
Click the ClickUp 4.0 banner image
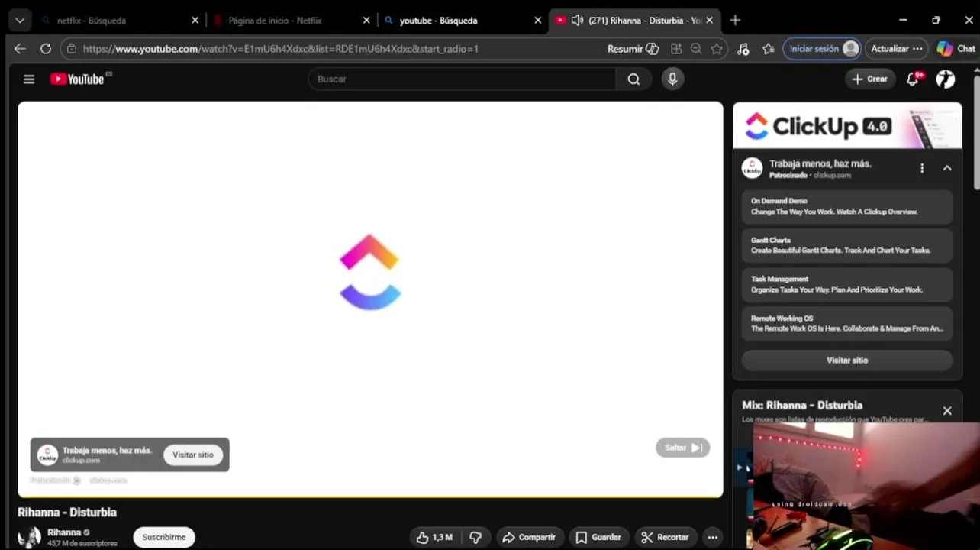(x=847, y=125)
